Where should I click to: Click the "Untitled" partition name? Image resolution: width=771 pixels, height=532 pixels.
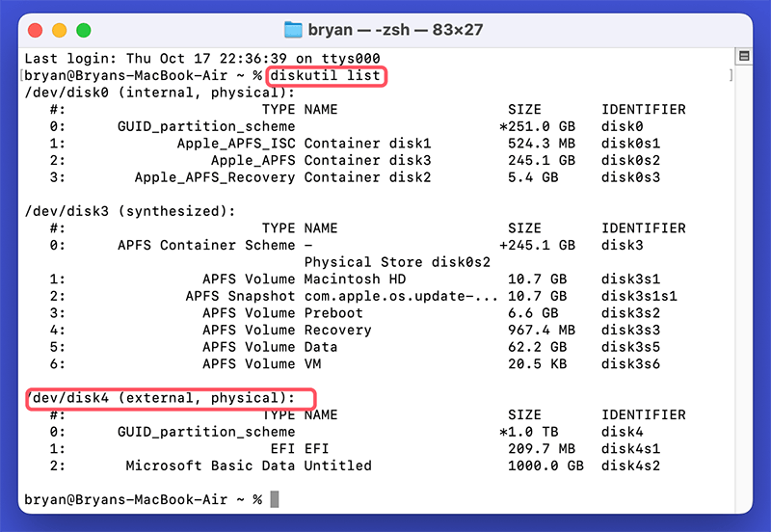pyautogui.click(x=337, y=465)
